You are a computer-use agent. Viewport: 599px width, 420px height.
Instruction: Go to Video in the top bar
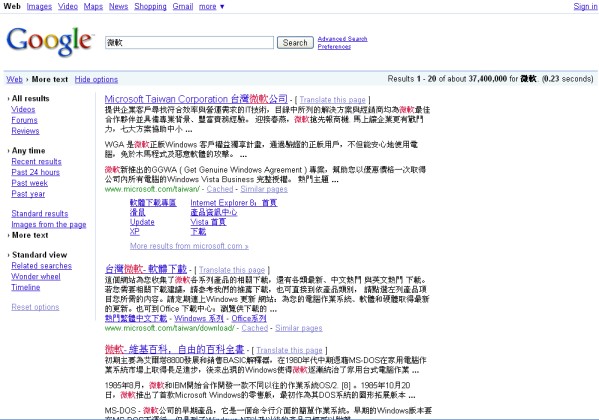(x=68, y=6)
